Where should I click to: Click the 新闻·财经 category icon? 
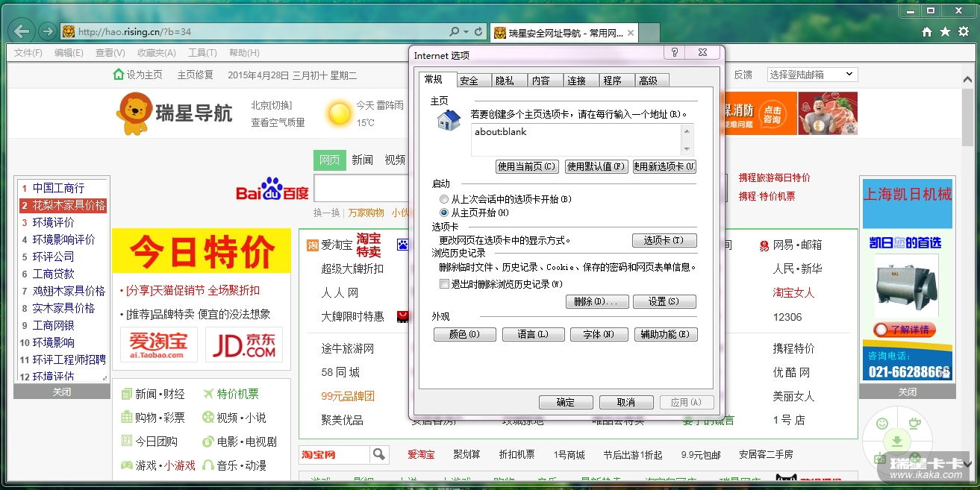coord(128,394)
